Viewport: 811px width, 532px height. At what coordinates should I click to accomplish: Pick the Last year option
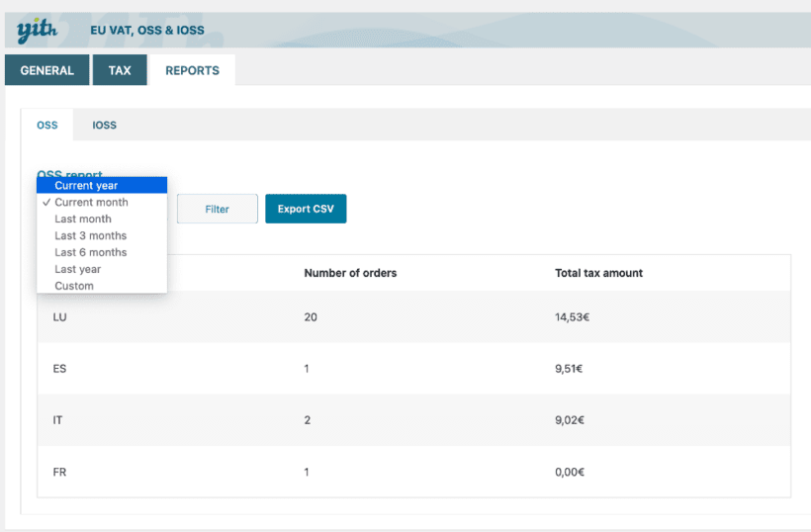coord(102,269)
